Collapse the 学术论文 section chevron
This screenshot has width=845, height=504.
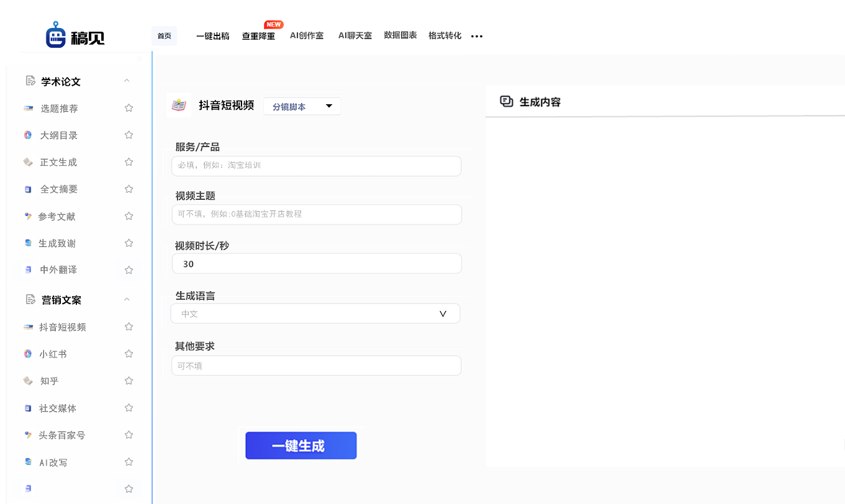(x=127, y=80)
